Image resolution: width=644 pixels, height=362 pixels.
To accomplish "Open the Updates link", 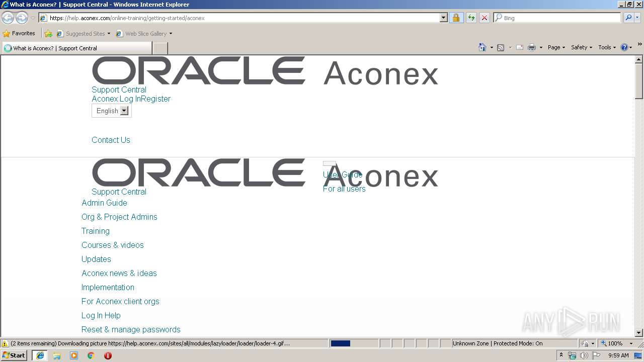I will 96,259.
